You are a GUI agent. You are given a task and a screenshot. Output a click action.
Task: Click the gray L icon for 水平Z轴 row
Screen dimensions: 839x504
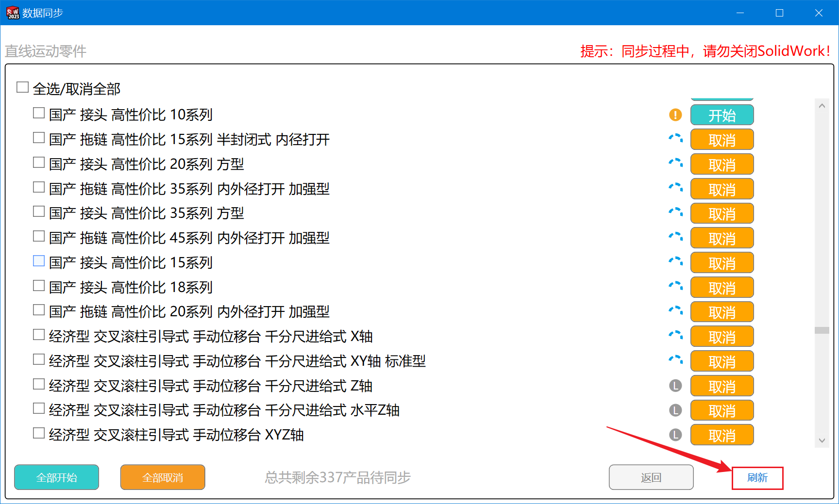tap(675, 411)
